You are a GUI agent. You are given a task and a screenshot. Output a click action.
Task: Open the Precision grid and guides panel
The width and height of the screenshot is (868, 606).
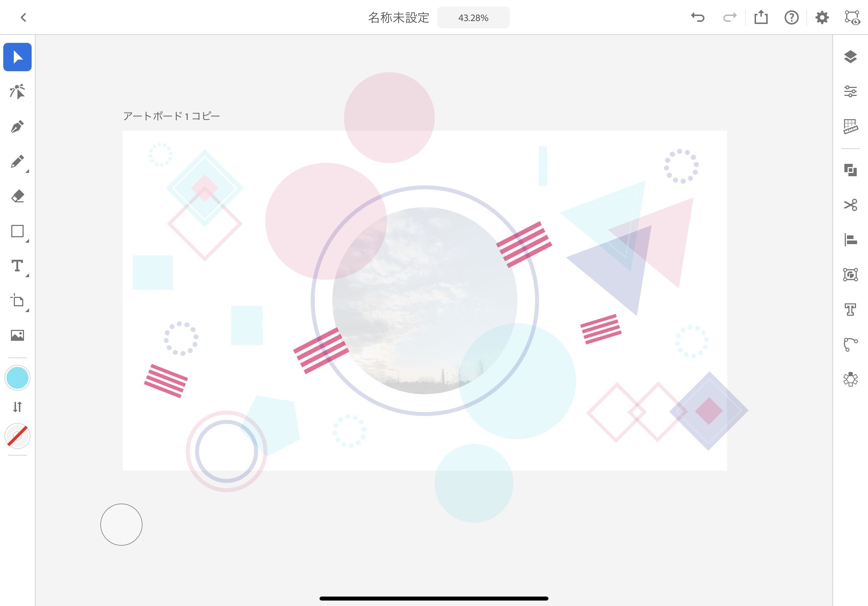click(850, 126)
